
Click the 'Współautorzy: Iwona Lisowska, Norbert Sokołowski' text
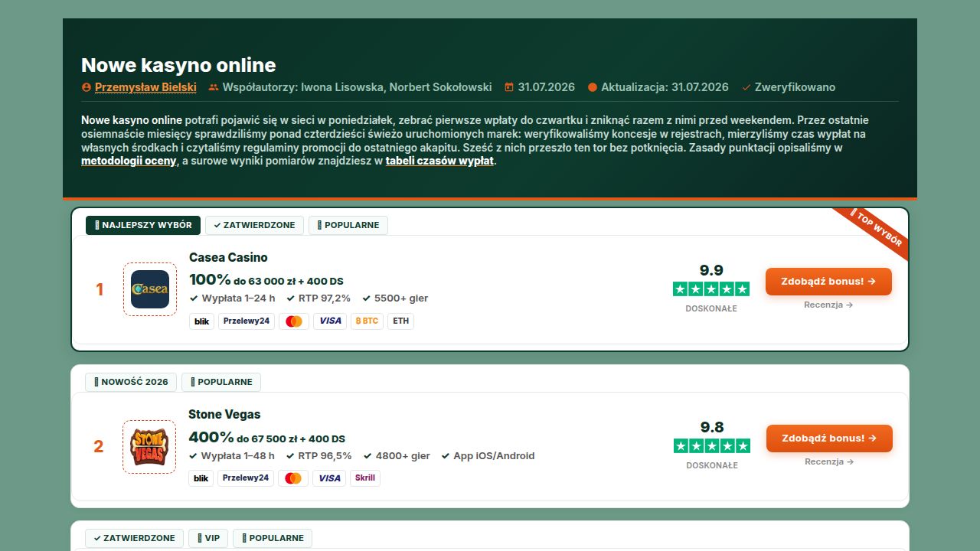pos(357,87)
